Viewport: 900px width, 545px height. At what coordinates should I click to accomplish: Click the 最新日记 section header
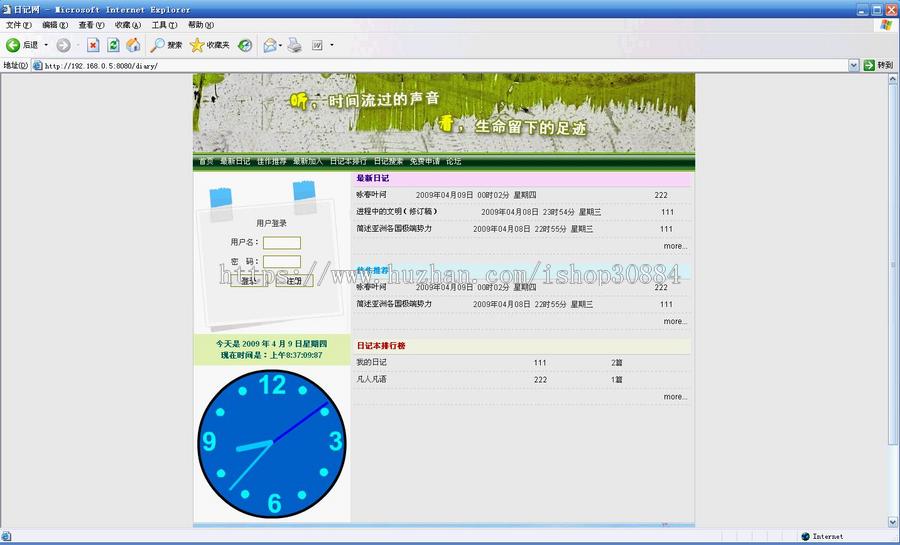click(x=373, y=178)
